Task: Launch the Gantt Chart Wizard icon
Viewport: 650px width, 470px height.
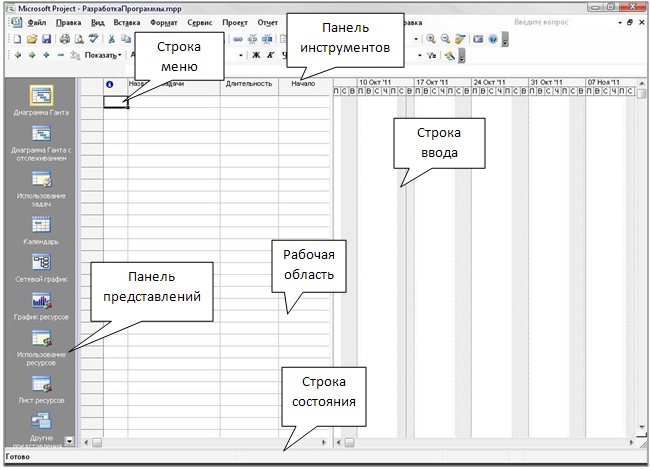Action: point(450,55)
